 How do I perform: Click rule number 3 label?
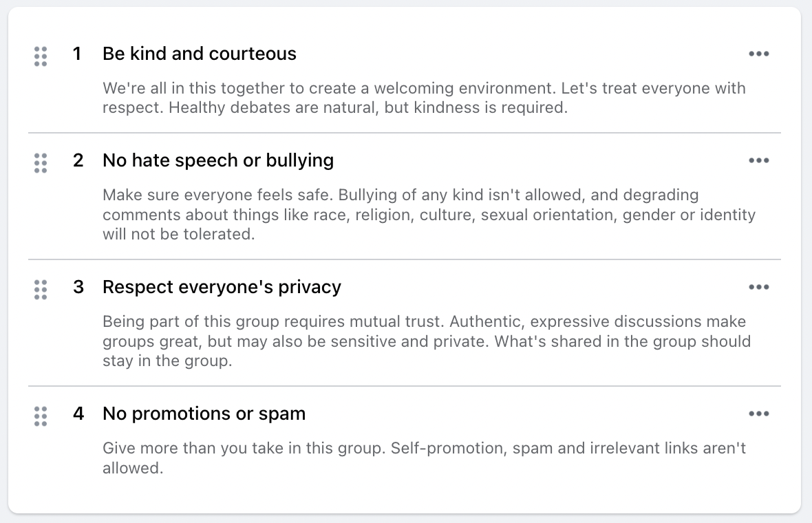click(x=78, y=287)
